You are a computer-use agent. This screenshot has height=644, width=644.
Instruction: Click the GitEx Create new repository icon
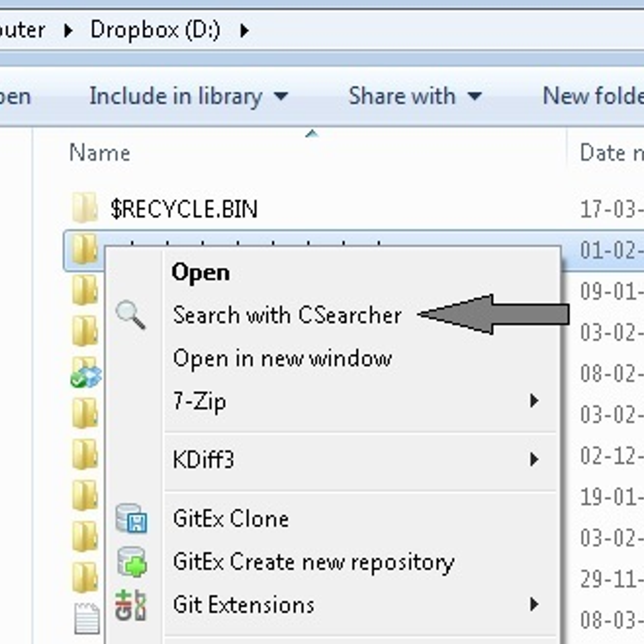(132, 562)
